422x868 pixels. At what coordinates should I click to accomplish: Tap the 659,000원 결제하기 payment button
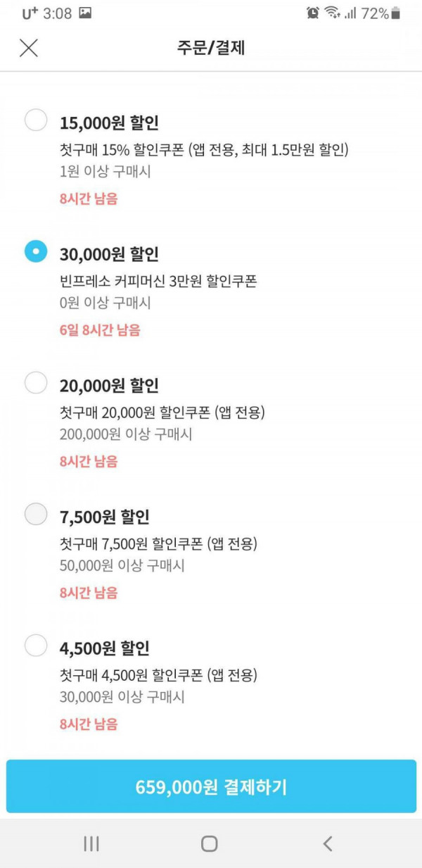click(211, 786)
